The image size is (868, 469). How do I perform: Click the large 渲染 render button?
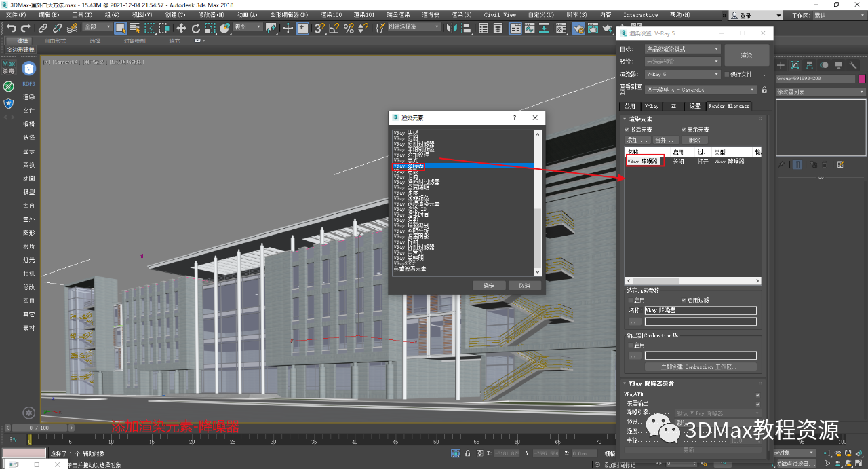[x=747, y=56]
